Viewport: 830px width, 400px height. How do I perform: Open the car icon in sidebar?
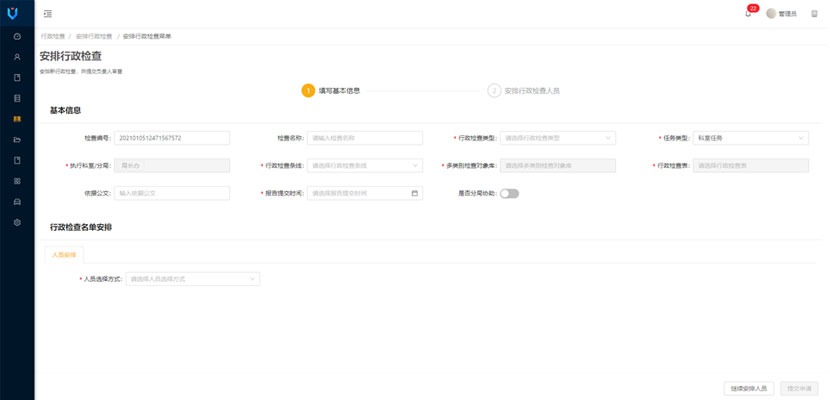[17, 202]
